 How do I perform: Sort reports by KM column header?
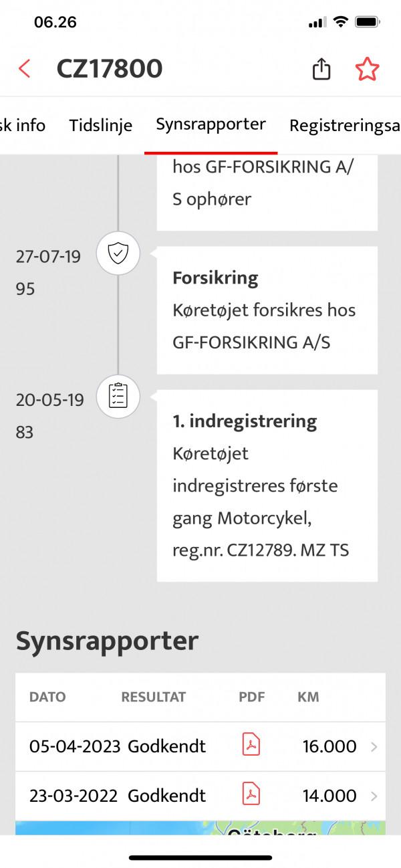click(308, 697)
